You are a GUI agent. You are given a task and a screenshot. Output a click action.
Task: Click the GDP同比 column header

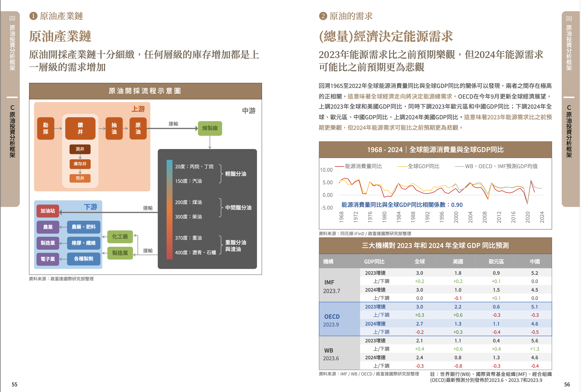click(374, 261)
